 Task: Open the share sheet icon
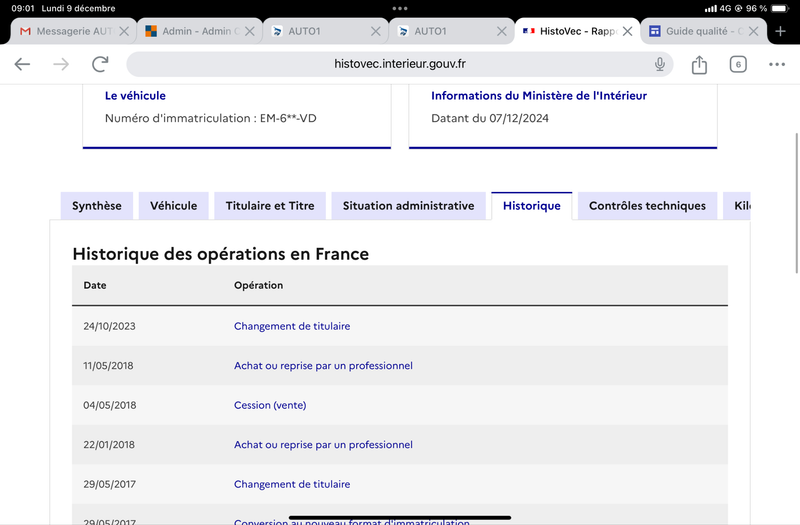(x=699, y=64)
